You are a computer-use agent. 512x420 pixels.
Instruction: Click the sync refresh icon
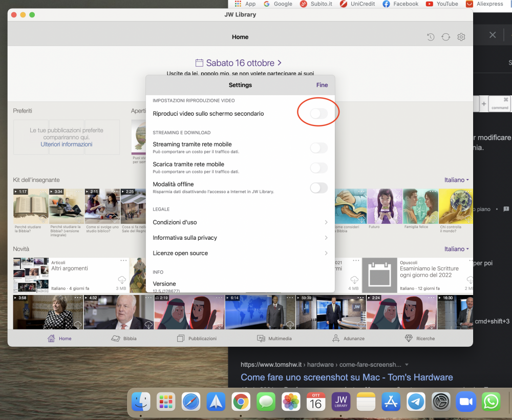[446, 37]
